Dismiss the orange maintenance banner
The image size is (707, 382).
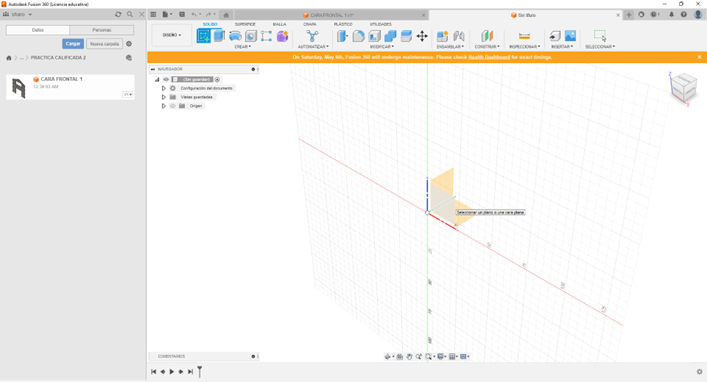[x=699, y=57]
